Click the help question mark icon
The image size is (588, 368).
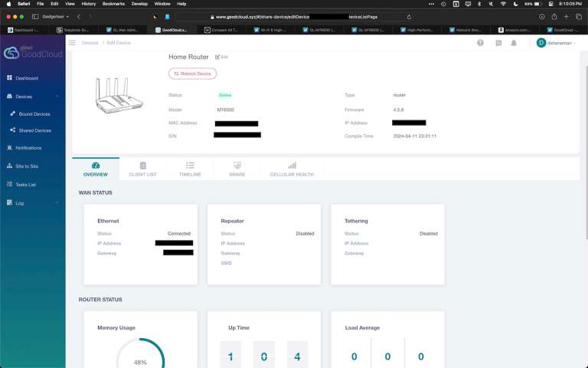point(481,43)
